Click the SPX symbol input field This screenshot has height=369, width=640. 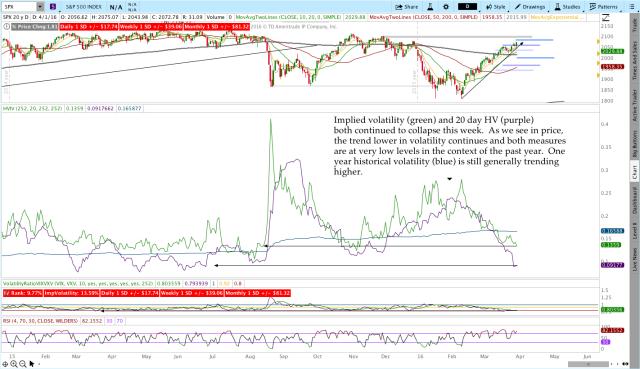[19, 7]
